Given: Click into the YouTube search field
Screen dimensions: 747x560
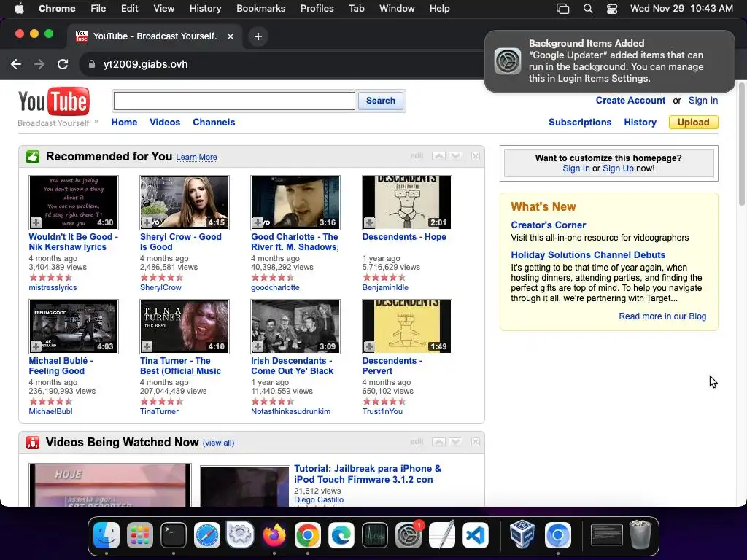Looking at the screenshot, I should pos(234,101).
